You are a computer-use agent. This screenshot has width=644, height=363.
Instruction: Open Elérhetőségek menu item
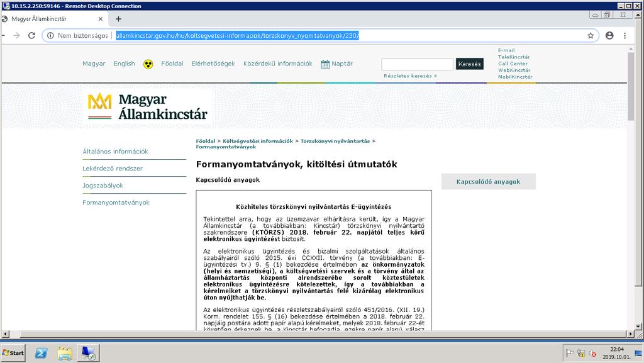point(213,64)
